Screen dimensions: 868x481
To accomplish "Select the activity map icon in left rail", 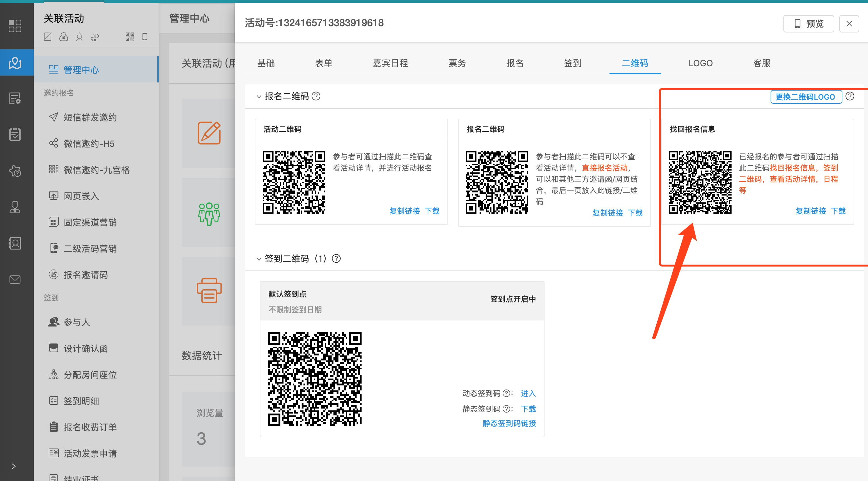I will pos(15,63).
